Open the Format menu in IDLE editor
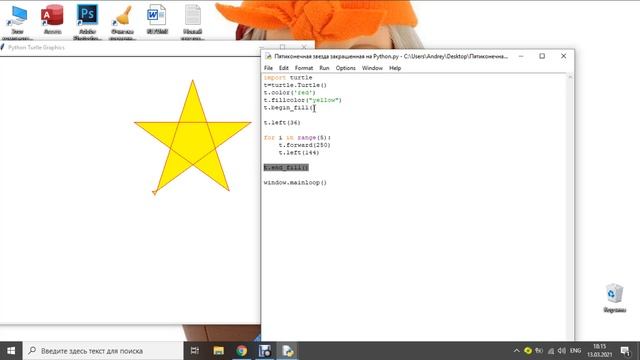 coord(304,68)
